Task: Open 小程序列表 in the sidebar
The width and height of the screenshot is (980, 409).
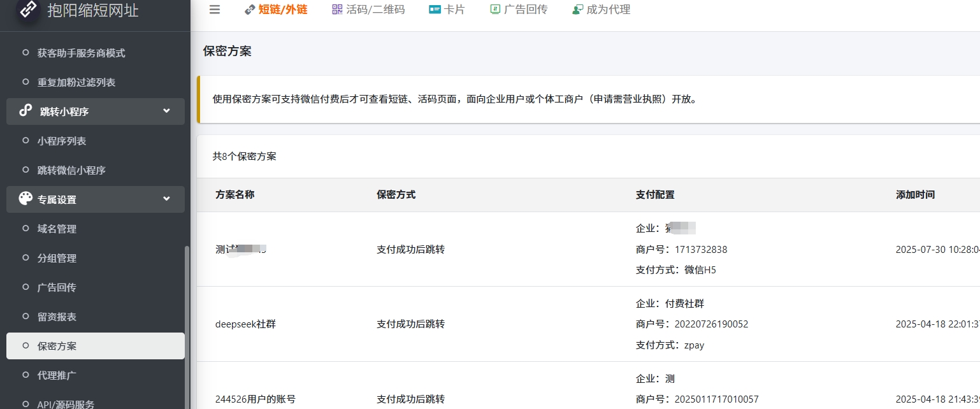Action: coord(61,141)
